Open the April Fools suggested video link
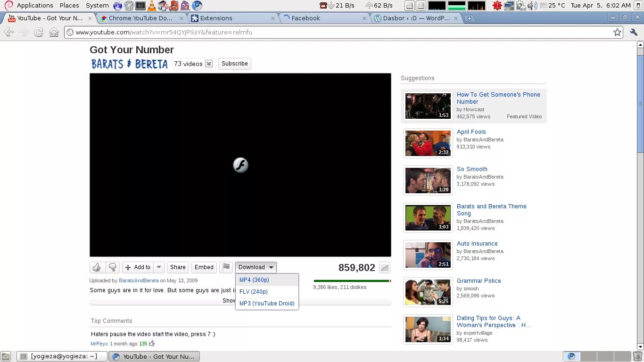The width and height of the screenshot is (644, 362). click(x=471, y=132)
